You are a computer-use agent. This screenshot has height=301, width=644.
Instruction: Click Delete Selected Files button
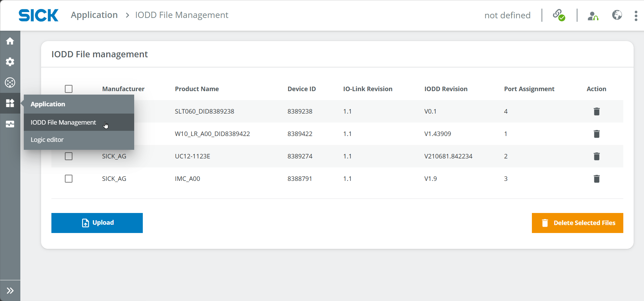tap(577, 223)
